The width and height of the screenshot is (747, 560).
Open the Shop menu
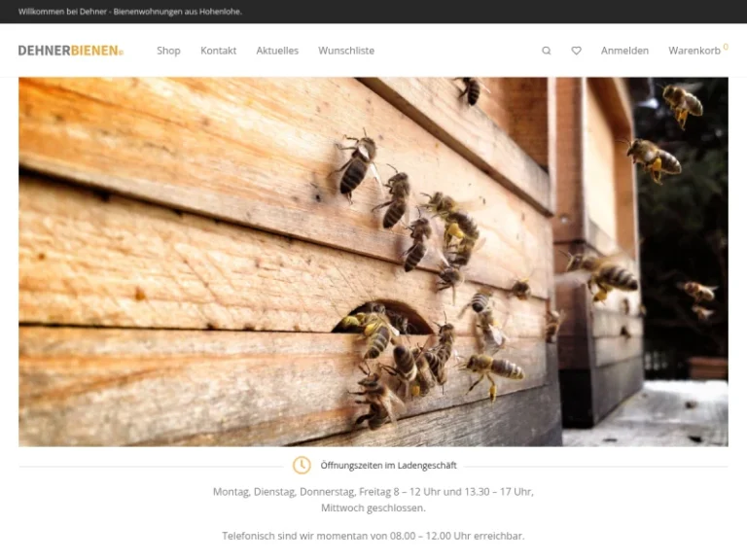168,51
